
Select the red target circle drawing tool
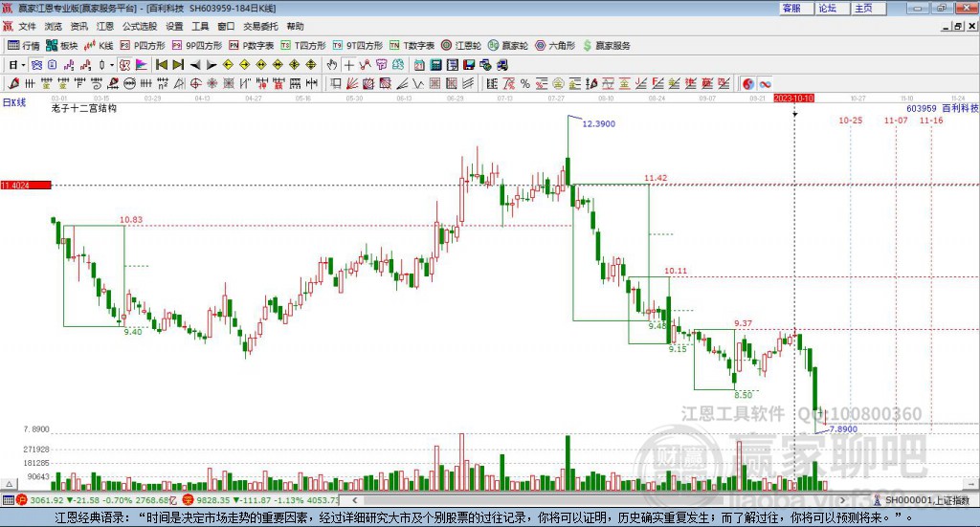(195, 83)
